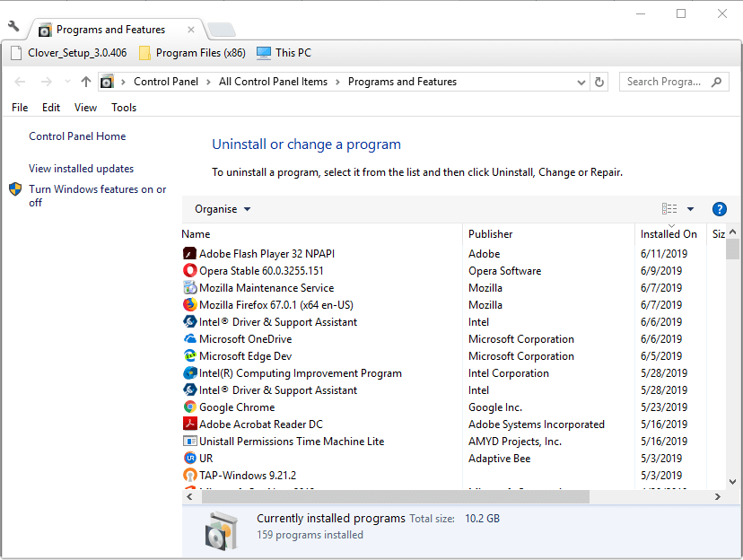Click the horizontal scrollbar right arrow
This screenshot has height=560, width=743.
(x=717, y=496)
